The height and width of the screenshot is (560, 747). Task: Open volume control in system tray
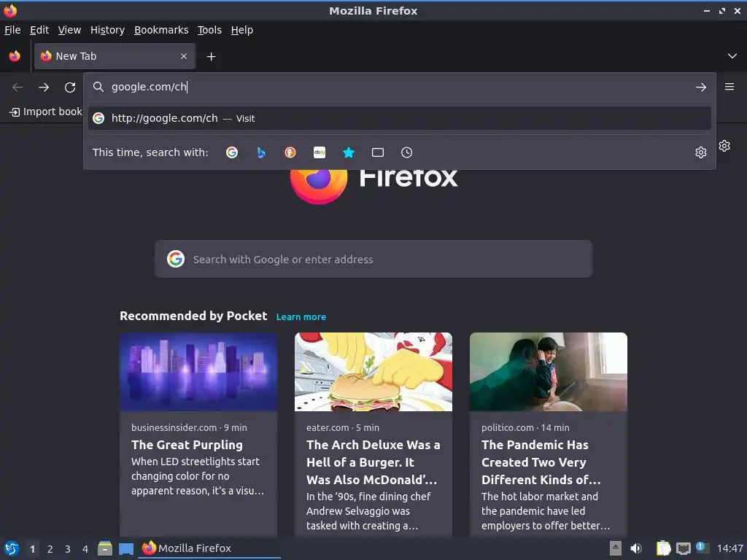(636, 548)
